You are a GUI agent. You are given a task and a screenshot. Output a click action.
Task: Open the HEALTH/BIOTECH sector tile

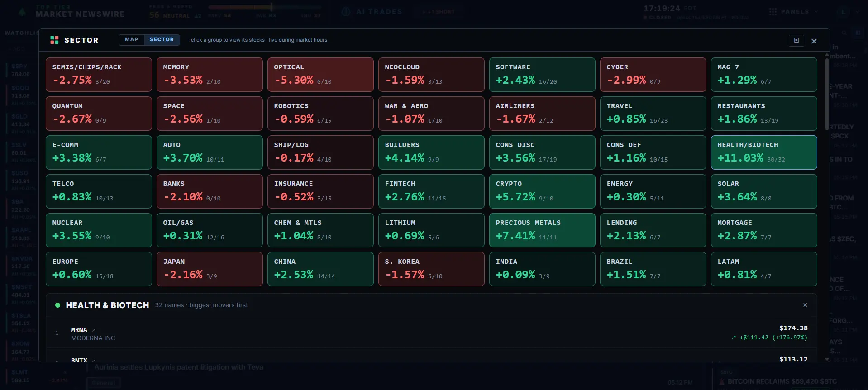coord(764,152)
